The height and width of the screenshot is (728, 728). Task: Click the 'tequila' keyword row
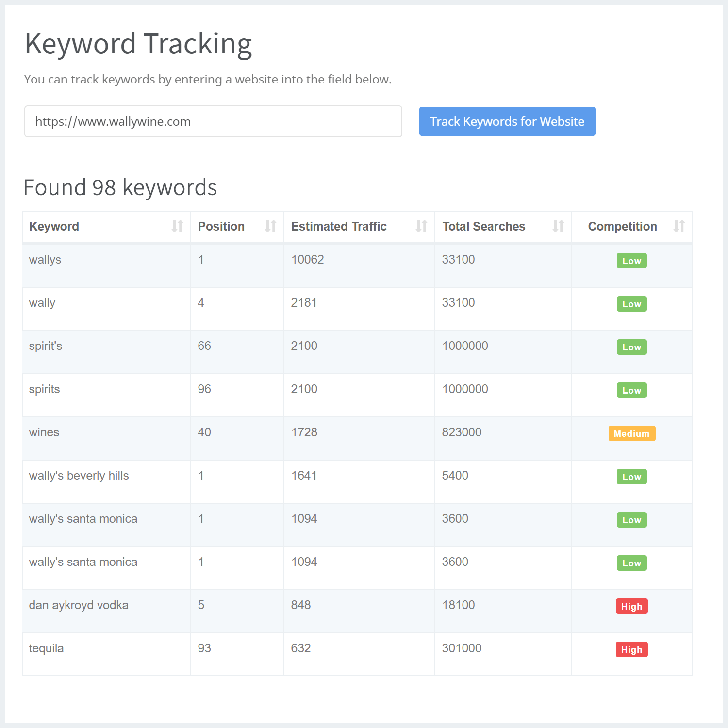(x=46, y=648)
